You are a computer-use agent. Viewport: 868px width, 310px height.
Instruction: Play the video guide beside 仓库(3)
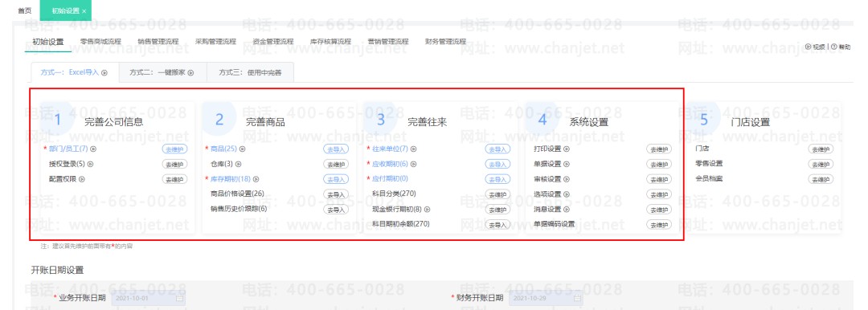coord(239,164)
